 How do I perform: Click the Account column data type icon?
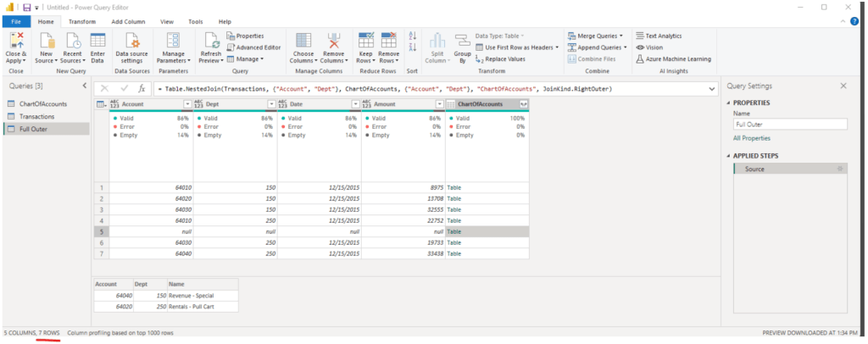point(115,104)
